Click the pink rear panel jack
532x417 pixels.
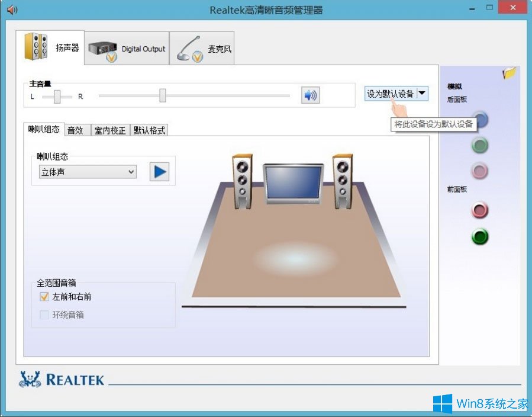point(480,171)
